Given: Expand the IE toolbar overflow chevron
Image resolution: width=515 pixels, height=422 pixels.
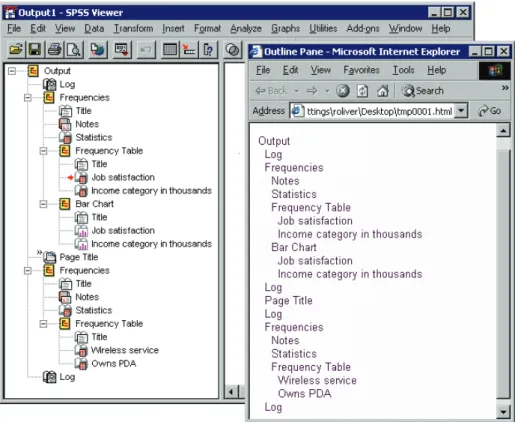Looking at the screenshot, I should 505,88.
